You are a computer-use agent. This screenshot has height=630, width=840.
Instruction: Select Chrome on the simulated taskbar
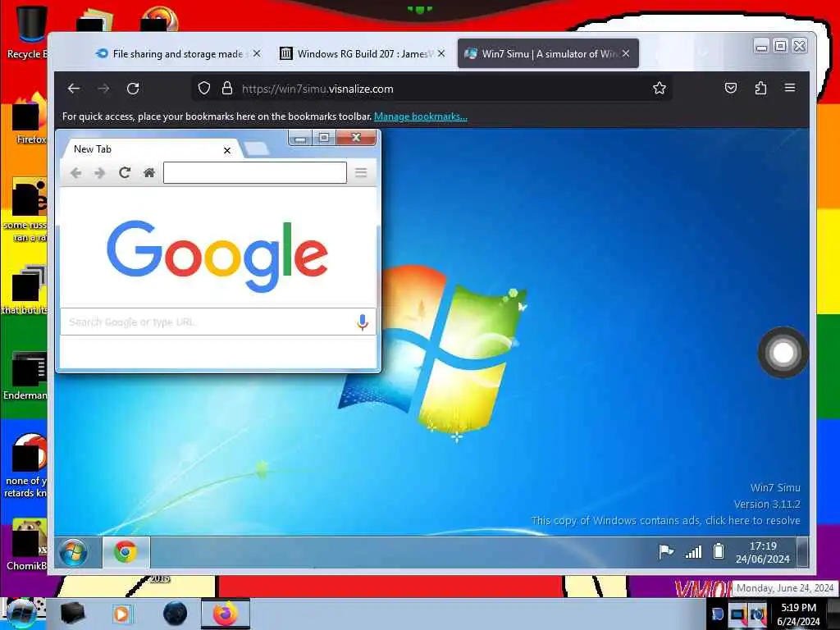click(x=126, y=552)
